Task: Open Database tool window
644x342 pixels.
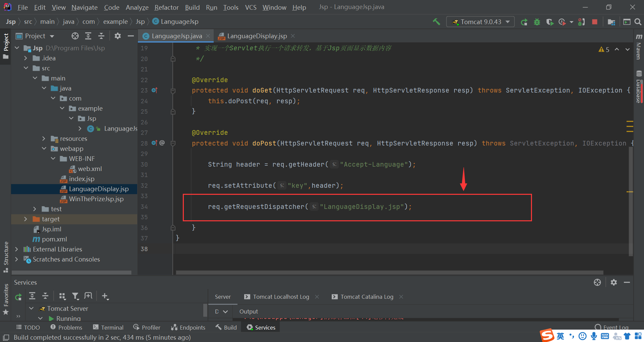Action: point(639,87)
